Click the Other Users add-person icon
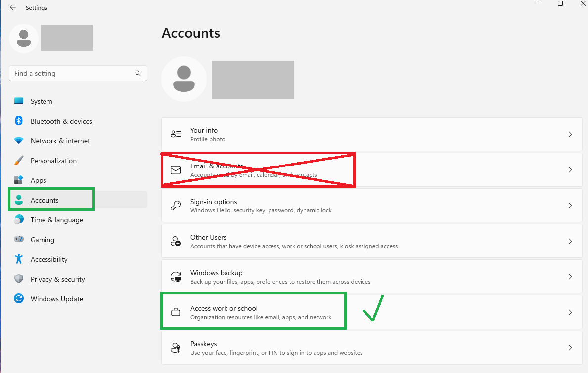The width and height of the screenshot is (588, 373). pos(176,241)
